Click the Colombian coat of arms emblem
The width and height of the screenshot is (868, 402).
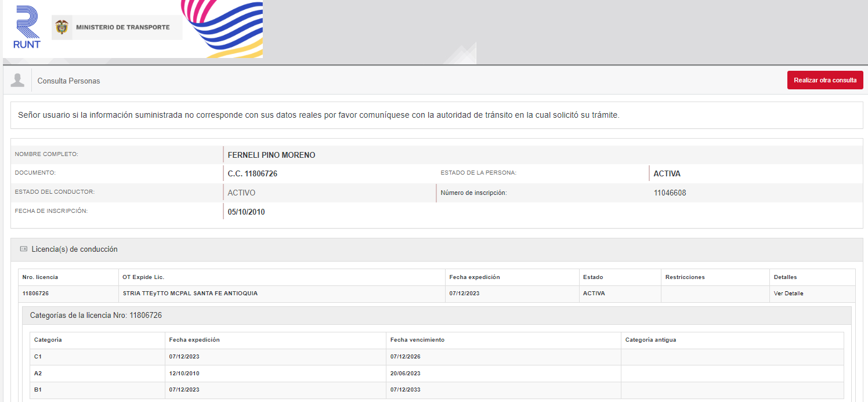pyautogui.click(x=62, y=27)
